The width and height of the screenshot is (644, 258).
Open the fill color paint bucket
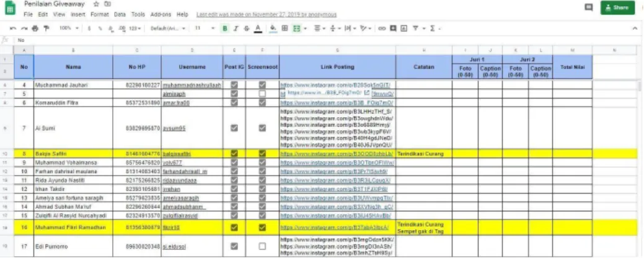[x=273, y=29]
